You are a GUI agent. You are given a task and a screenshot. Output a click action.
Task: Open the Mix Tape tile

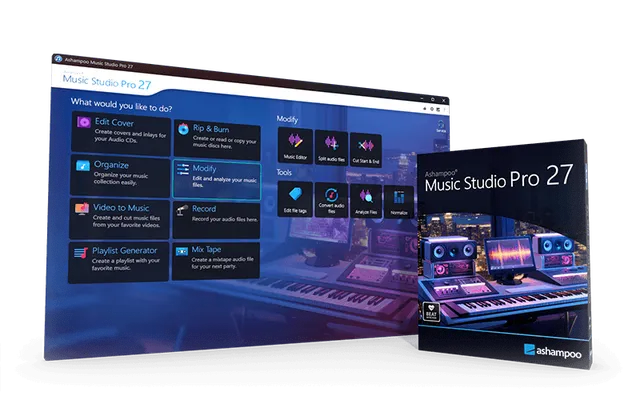coord(216,261)
